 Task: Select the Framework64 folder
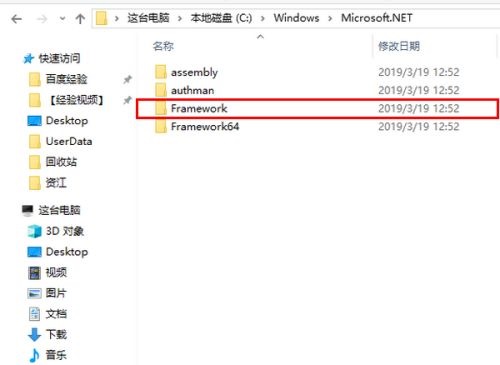(205, 127)
